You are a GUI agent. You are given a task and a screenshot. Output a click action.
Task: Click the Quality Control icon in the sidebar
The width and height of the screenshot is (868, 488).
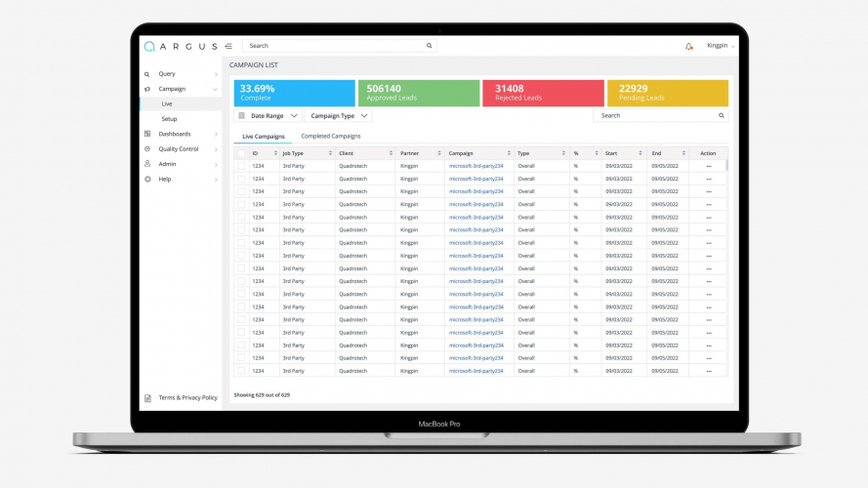[x=147, y=148]
